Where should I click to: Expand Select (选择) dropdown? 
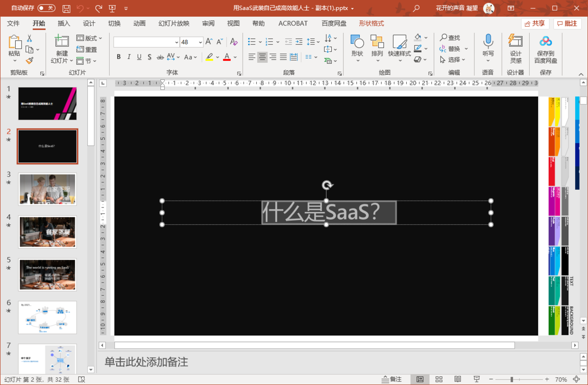(454, 60)
